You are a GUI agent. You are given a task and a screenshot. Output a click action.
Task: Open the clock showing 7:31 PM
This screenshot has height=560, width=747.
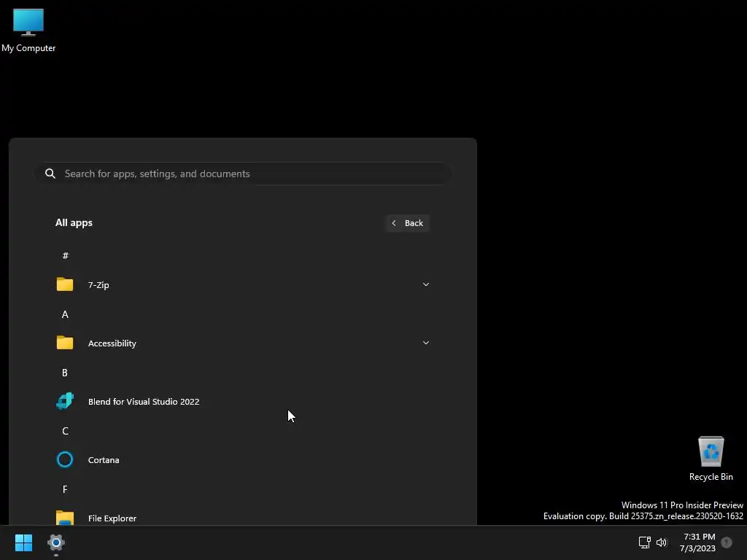pos(698,542)
